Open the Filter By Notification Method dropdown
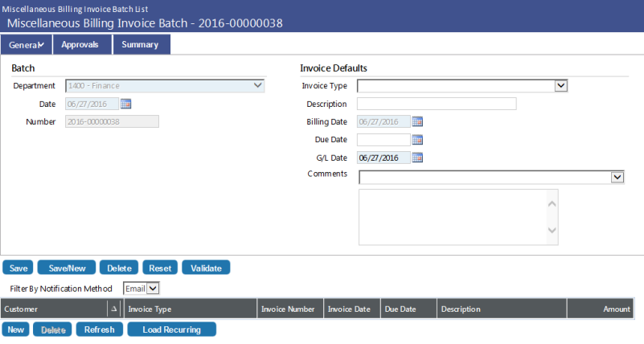The image size is (644, 344). [x=153, y=288]
